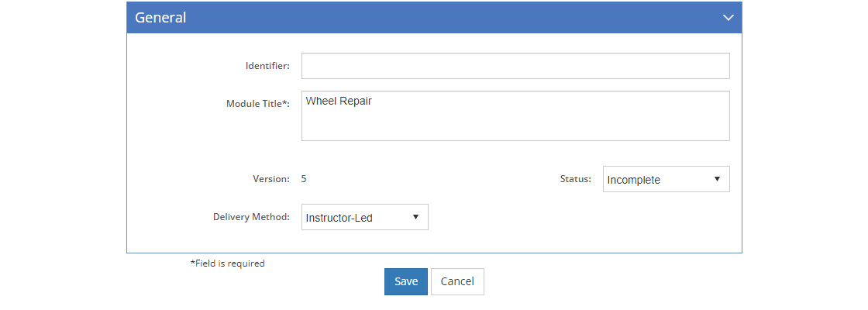The width and height of the screenshot is (868, 310).
Task: Click the Delivery Method label
Action: (251, 217)
